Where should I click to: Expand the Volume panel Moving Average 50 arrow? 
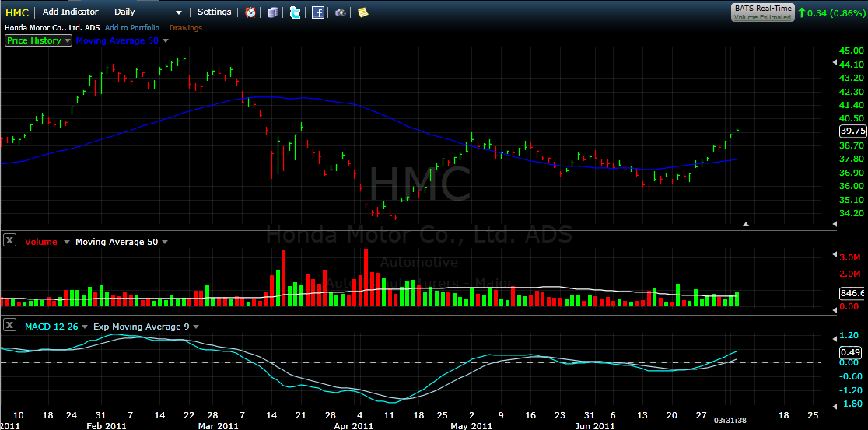[165, 242]
